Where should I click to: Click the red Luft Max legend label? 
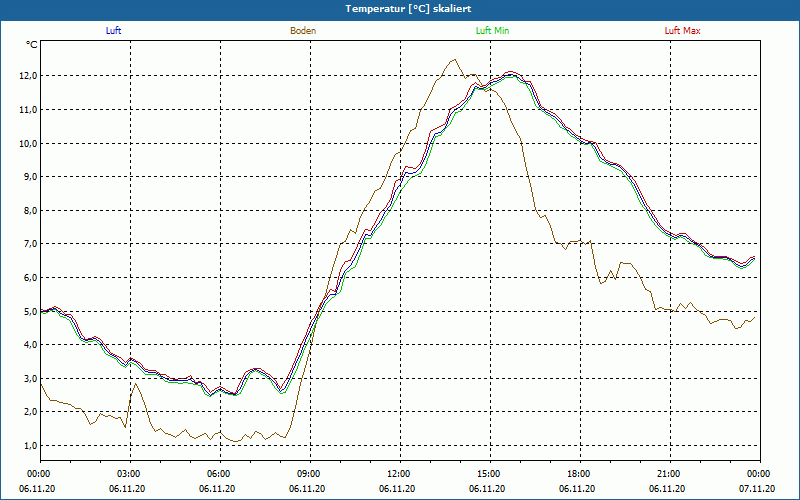[x=682, y=31]
